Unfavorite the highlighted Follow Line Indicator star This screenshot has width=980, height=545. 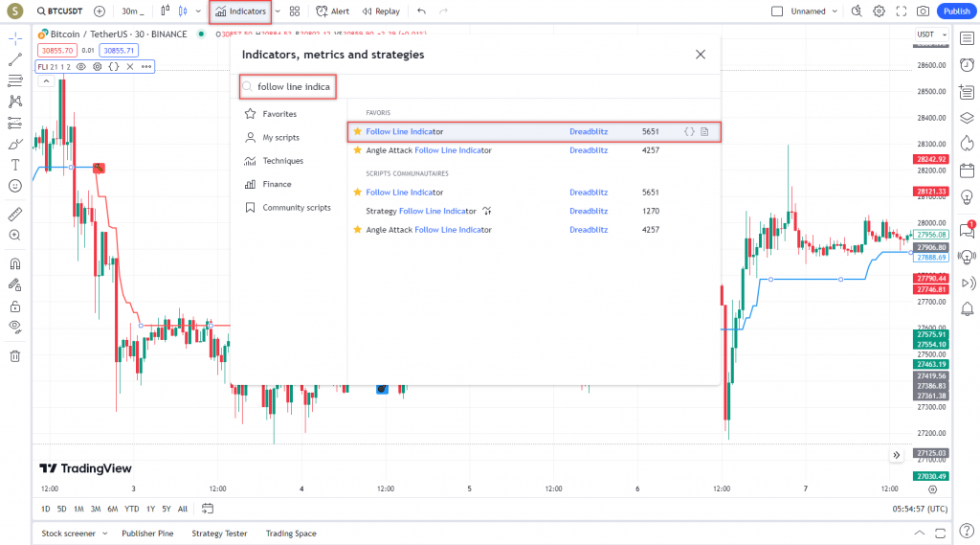[x=358, y=131]
